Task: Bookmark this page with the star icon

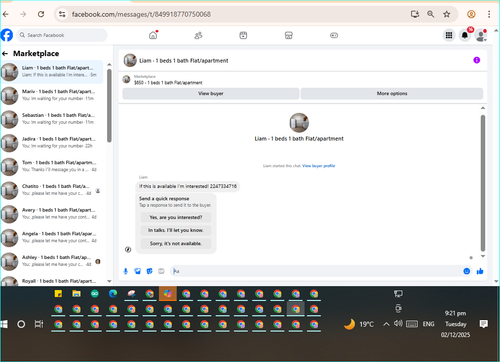Action: 447,14
